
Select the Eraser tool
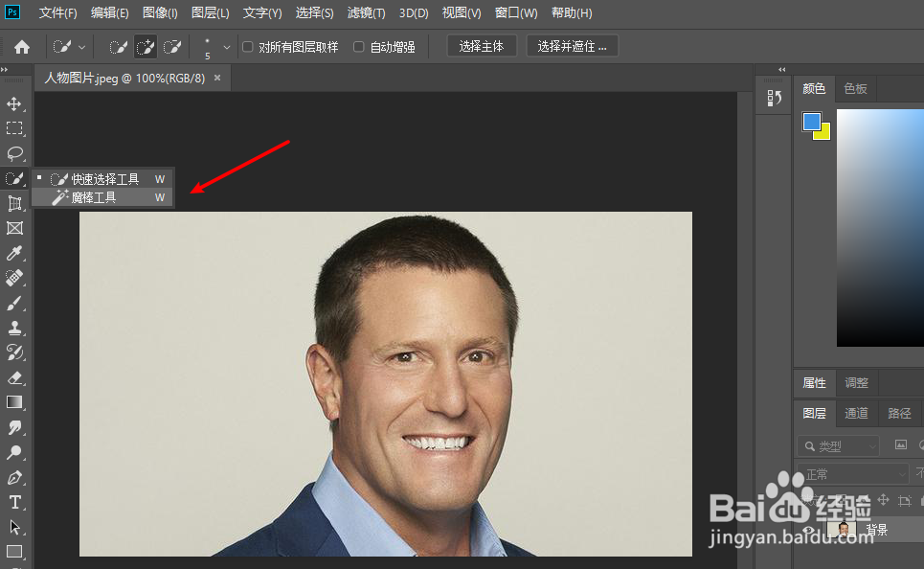click(x=14, y=377)
